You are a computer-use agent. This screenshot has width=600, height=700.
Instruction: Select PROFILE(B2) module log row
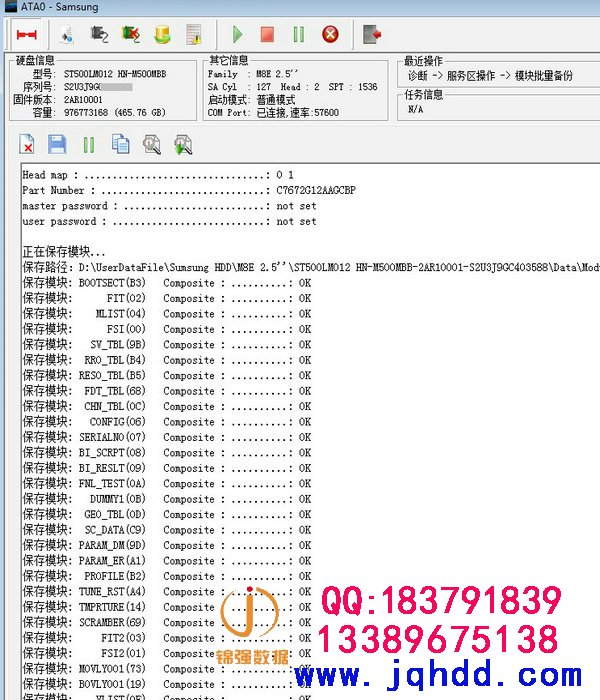(x=167, y=576)
